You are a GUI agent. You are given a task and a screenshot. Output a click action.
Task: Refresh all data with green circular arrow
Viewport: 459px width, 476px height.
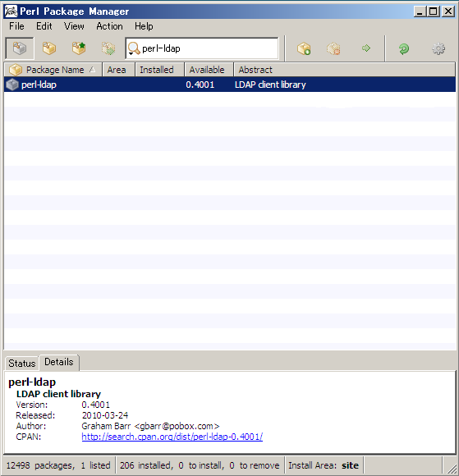[404, 48]
